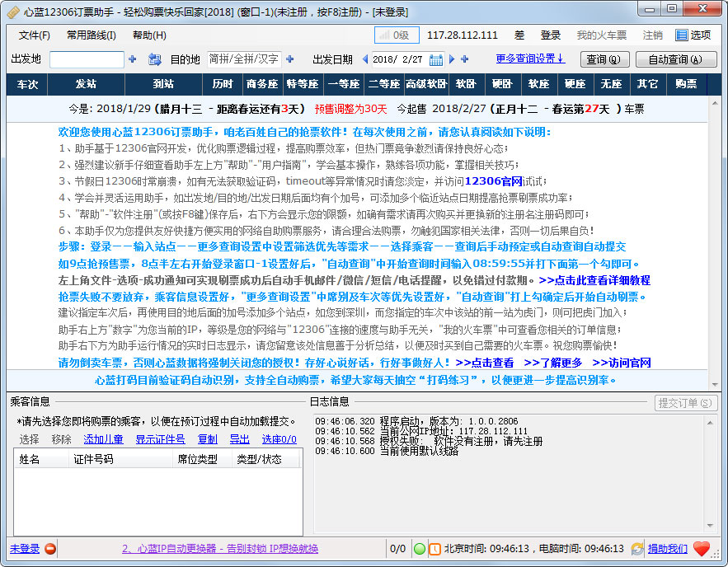Click 未登录 status link
This screenshot has width=728, height=567.
[25, 549]
